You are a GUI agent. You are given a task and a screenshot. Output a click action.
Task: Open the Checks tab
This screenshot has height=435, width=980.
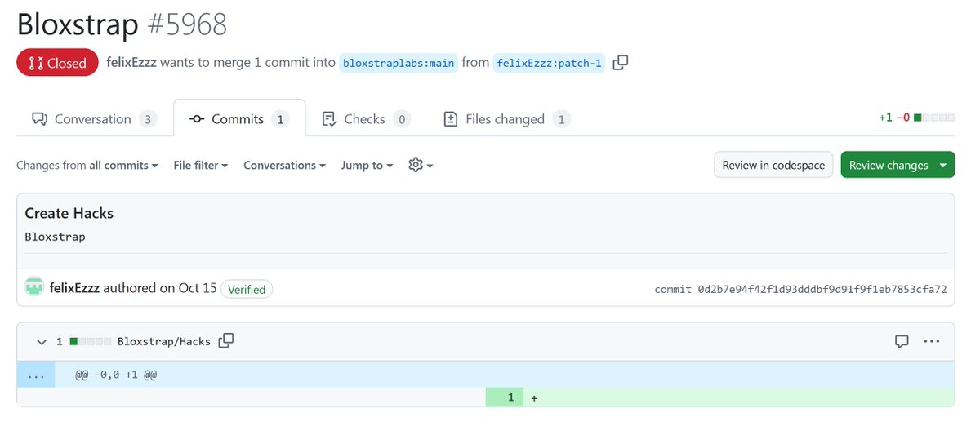(366, 118)
